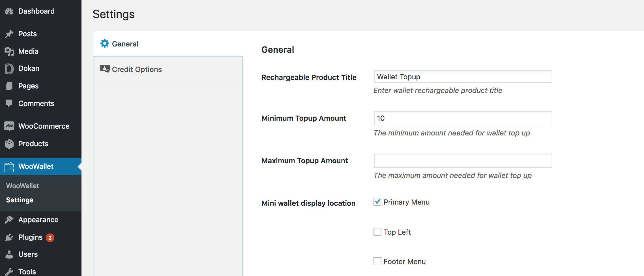Go to Products menu
Viewport: 644px width, 276px height.
[41, 144]
